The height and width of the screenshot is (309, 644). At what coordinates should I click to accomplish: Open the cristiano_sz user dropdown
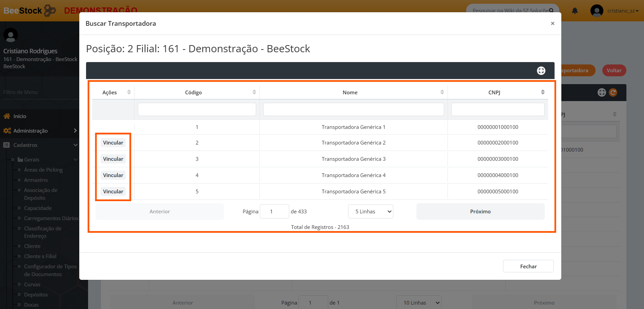pyautogui.click(x=623, y=11)
